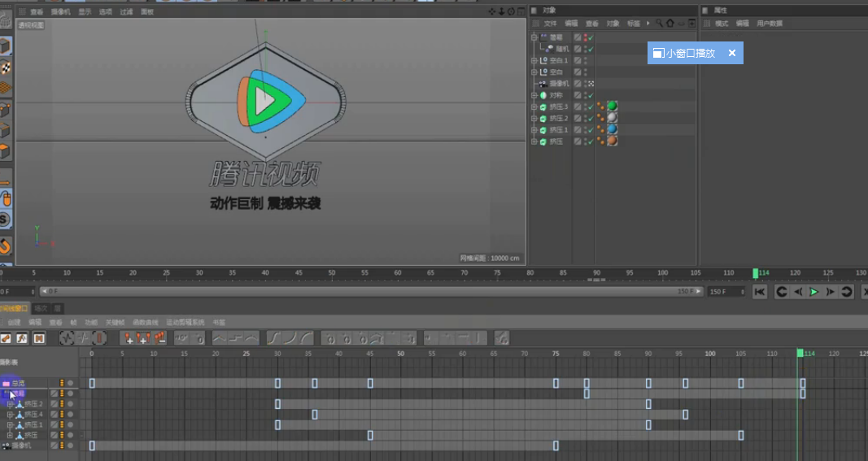The image size is (868, 461).
Task: Click the viewport rotate camera icon
Action: 511,11
